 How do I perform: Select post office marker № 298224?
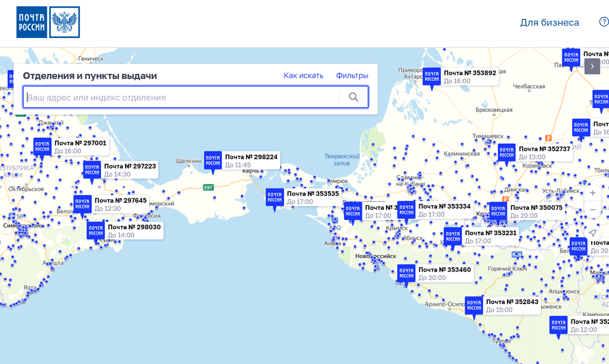click(213, 161)
